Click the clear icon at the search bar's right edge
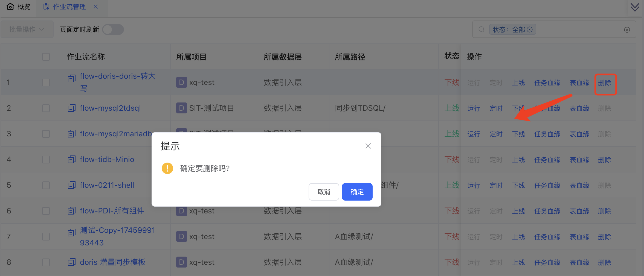 (x=627, y=30)
